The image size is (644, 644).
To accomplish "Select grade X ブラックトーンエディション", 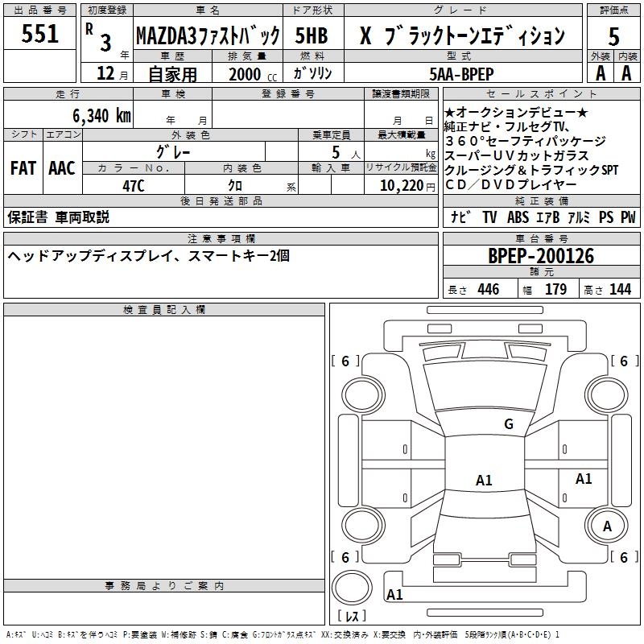I will coord(462,35).
